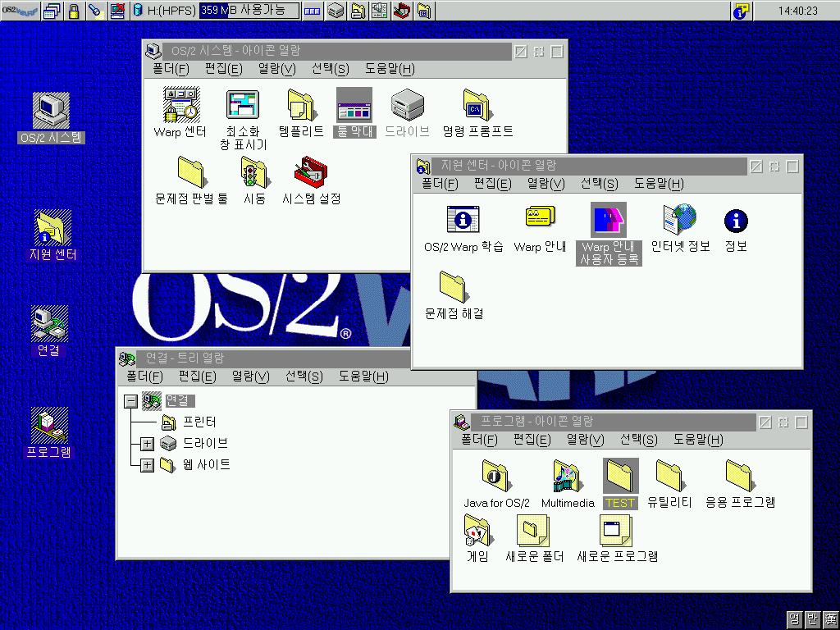Open the OS/2 Warp menu button in WarpCenter
The height and width of the screenshot is (630, 840).
click(20, 10)
